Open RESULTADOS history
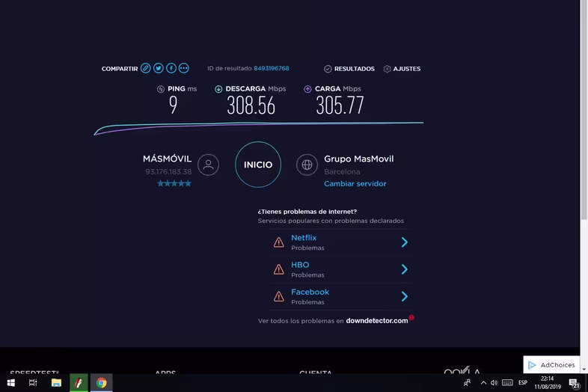This screenshot has height=392, width=588. 349,69
